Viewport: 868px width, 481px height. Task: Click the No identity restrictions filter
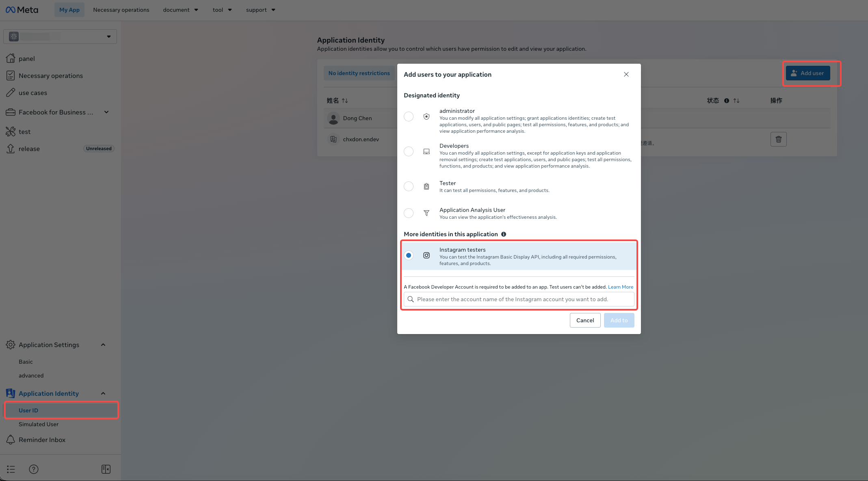pos(359,73)
